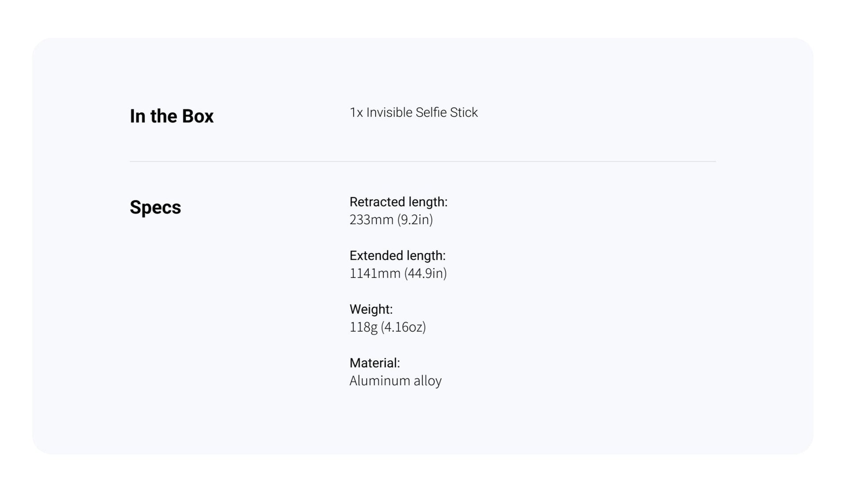Select the "Material:" spec label

coord(374,363)
